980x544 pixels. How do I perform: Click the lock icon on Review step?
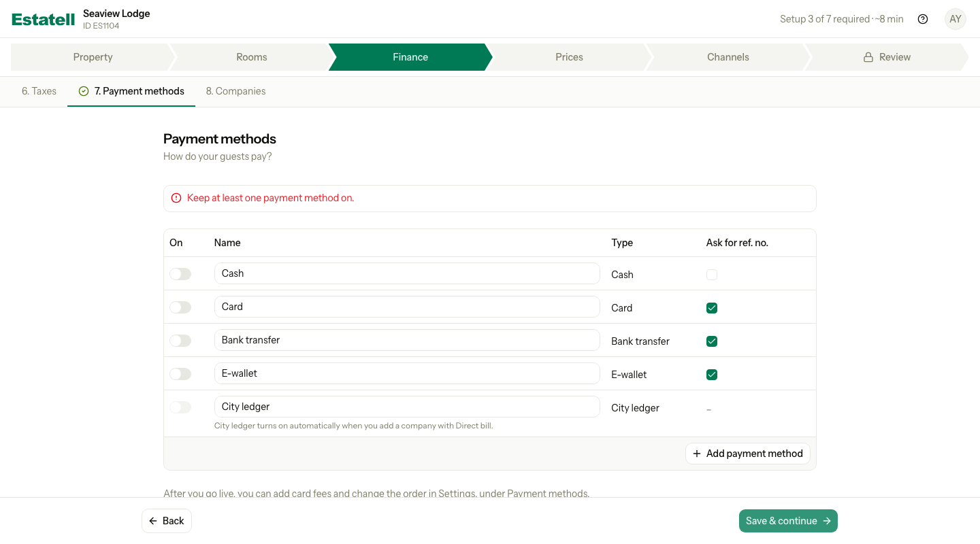[x=868, y=57]
